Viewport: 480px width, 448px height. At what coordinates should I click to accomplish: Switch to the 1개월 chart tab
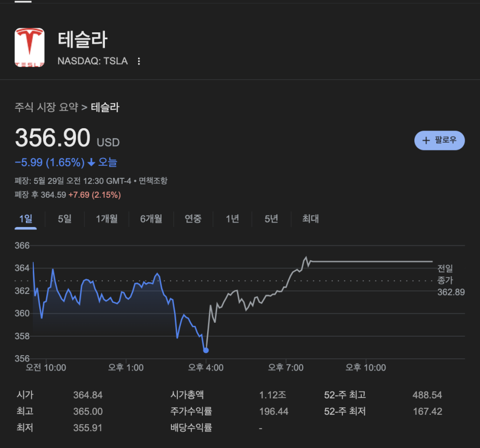point(106,219)
